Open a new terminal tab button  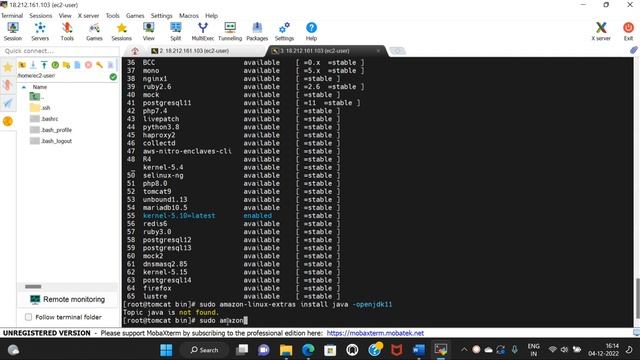pos(398,51)
